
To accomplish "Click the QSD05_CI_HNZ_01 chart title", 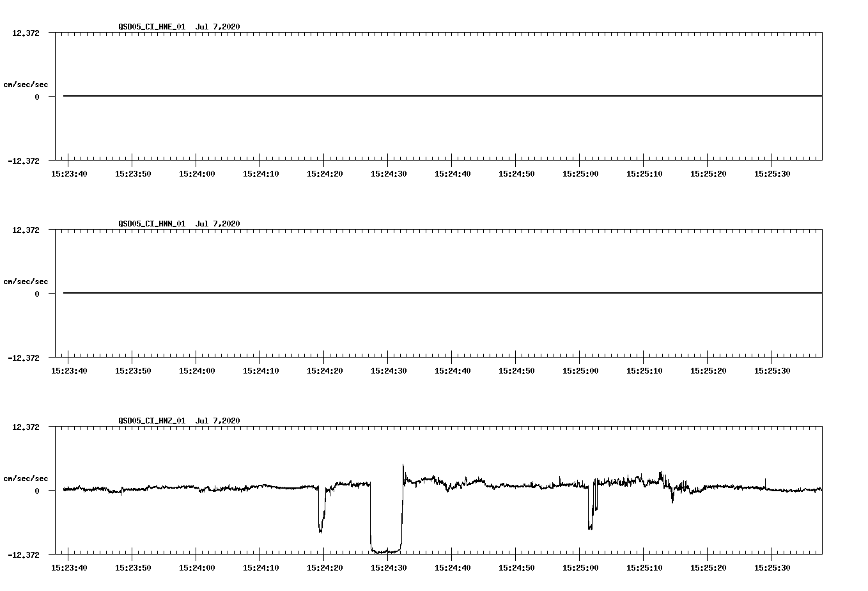I will (x=179, y=420).
